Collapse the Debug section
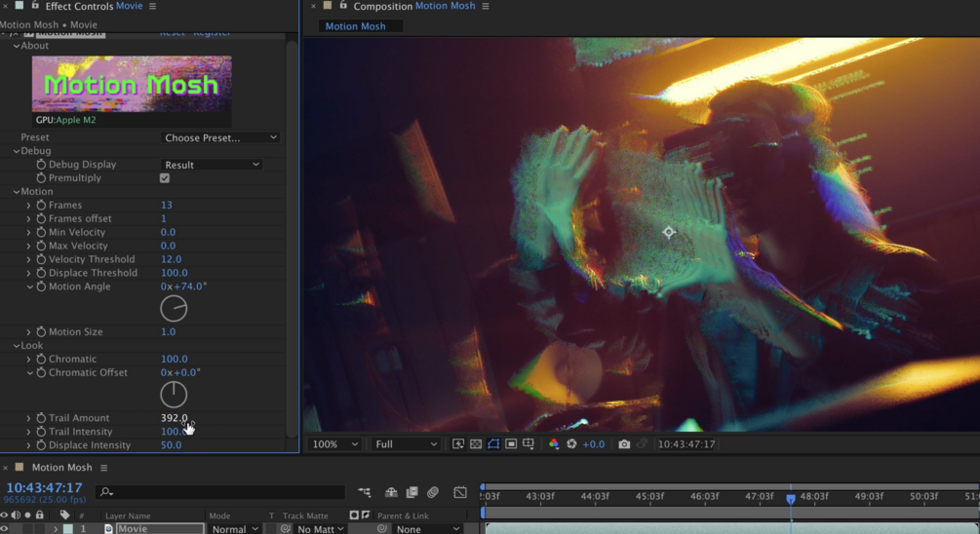The image size is (980, 534). [x=17, y=151]
